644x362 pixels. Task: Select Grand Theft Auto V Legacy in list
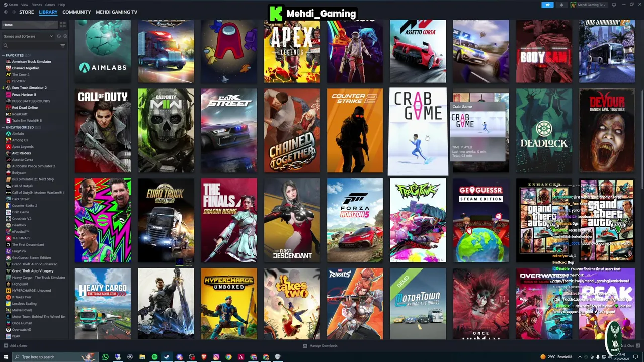[x=33, y=271]
